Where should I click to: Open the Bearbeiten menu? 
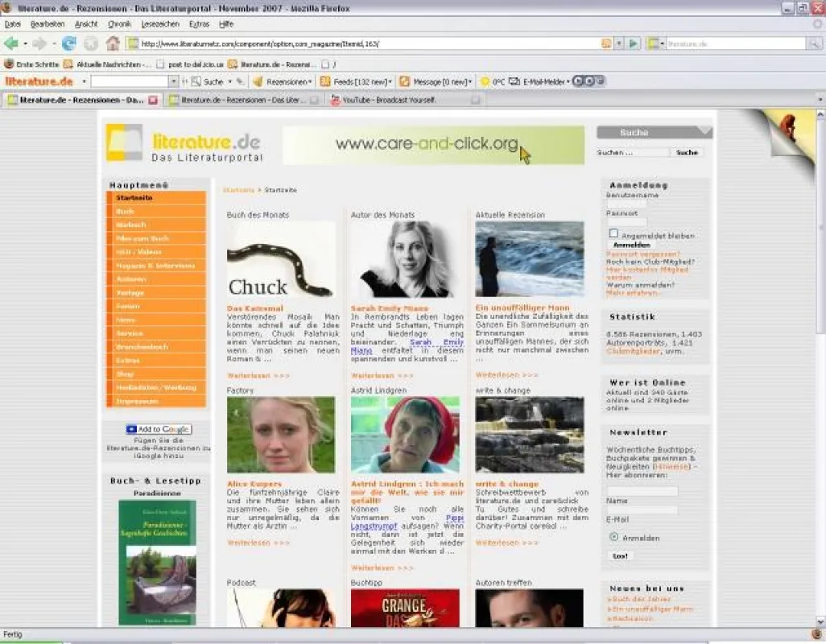click(47, 24)
